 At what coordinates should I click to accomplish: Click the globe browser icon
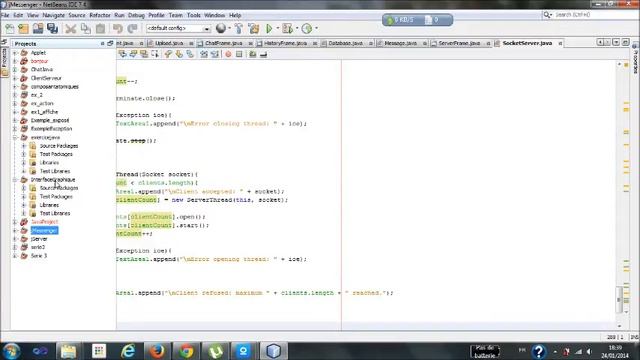coord(221,28)
